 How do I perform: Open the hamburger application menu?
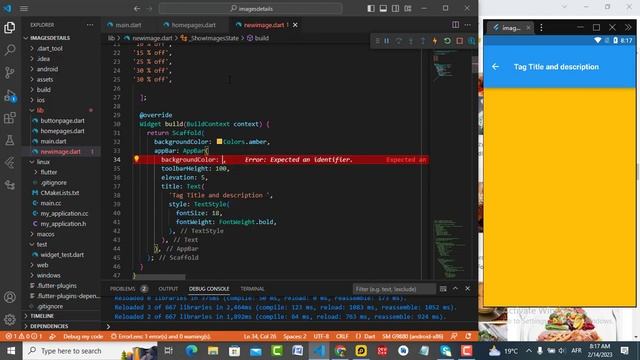[x=24, y=9]
